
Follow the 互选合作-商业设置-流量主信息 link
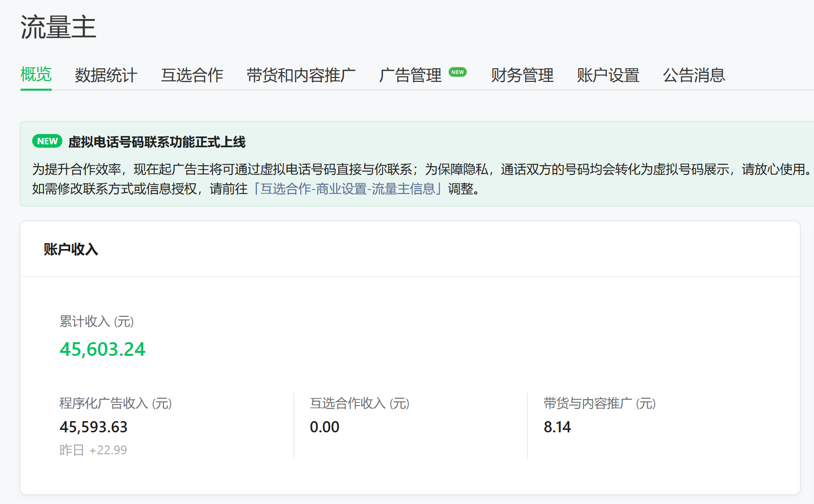point(348,189)
